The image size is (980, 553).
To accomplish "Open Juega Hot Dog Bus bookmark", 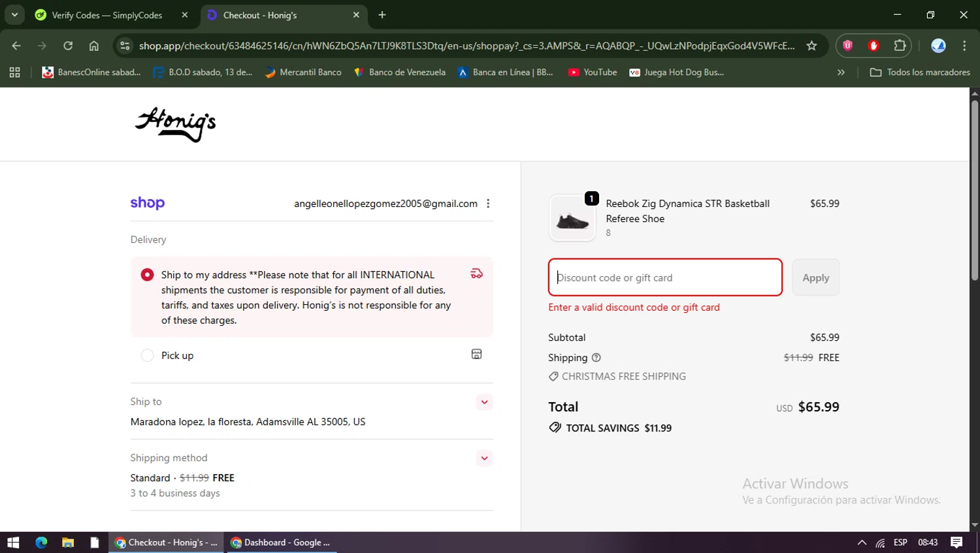I will (x=676, y=72).
